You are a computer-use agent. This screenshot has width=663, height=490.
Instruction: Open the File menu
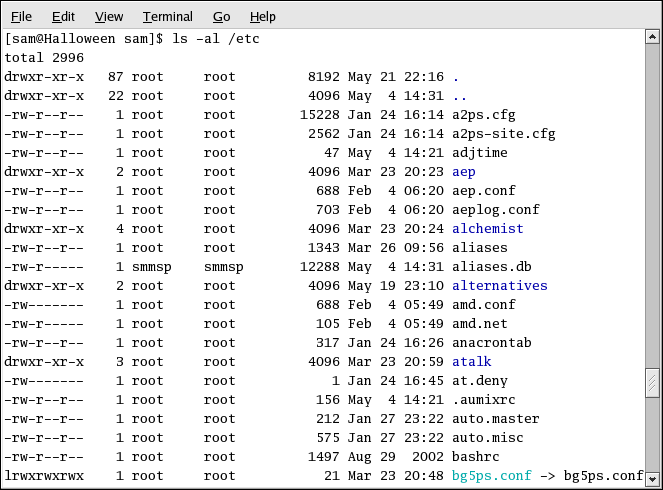pyautogui.click(x=20, y=17)
